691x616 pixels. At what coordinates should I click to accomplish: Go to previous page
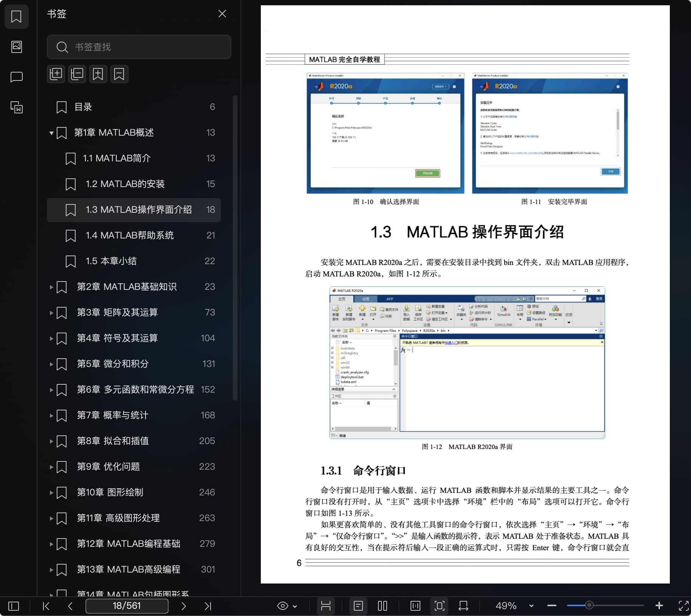[70, 606]
